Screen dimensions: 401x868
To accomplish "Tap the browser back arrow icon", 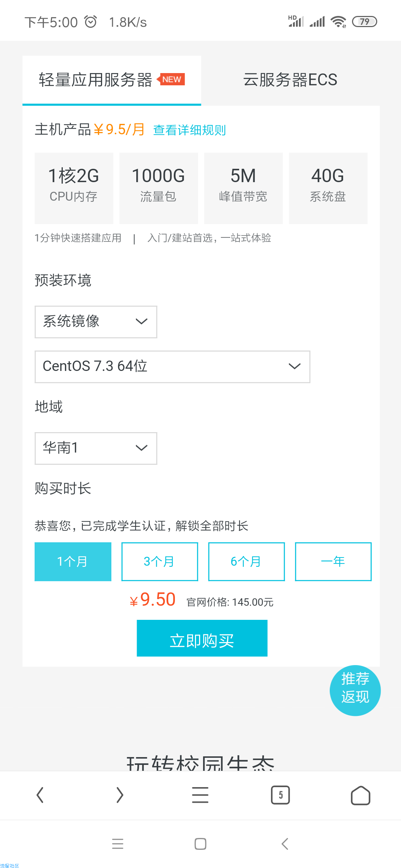I will pos(40,795).
